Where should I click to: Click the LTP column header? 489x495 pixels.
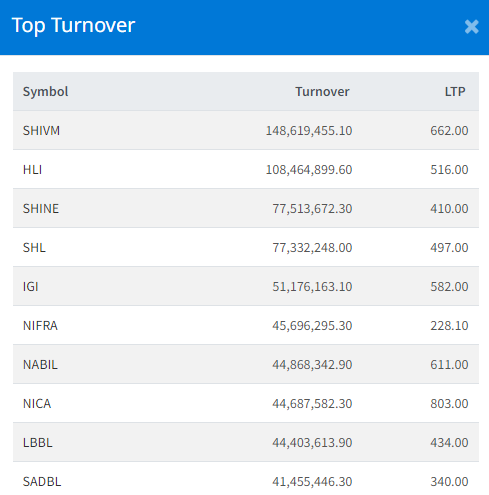point(455,91)
